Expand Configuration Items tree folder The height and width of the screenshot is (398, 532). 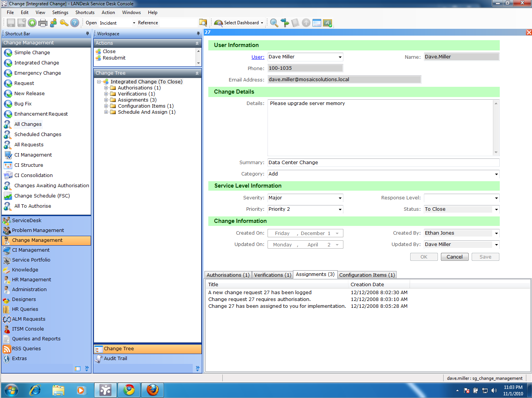(x=106, y=106)
